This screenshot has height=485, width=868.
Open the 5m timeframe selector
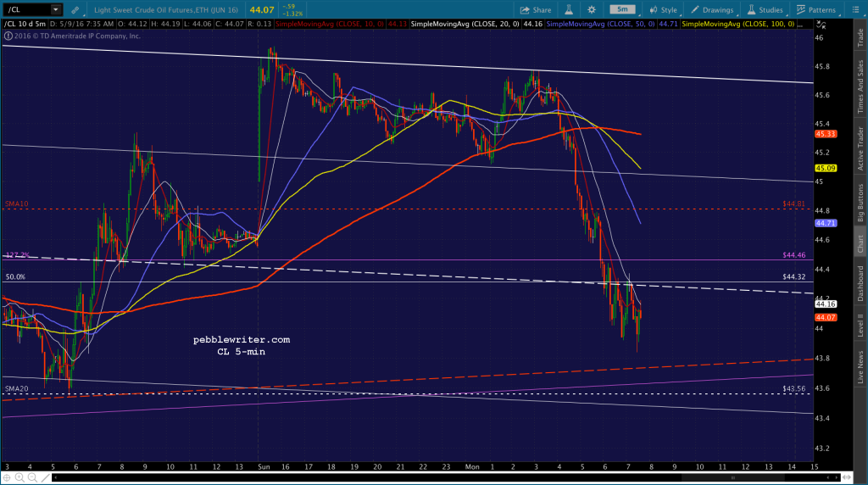[x=623, y=9]
